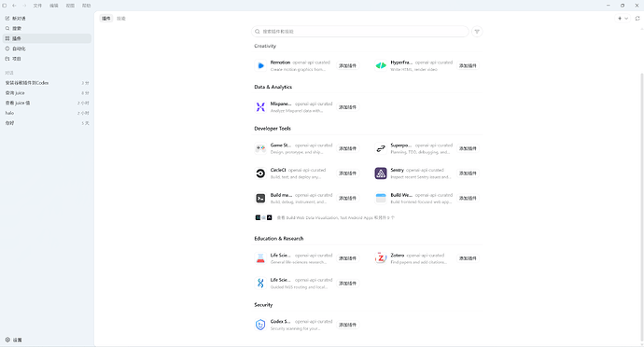This screenshot has width=644, height=347.
Task: Open the Build macOS terminal icon
Action: pos(260,199)
